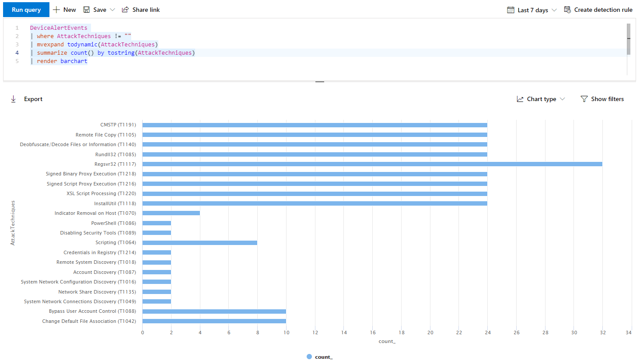
Task: Click the Chart type line graph icon
Action: 520,99
